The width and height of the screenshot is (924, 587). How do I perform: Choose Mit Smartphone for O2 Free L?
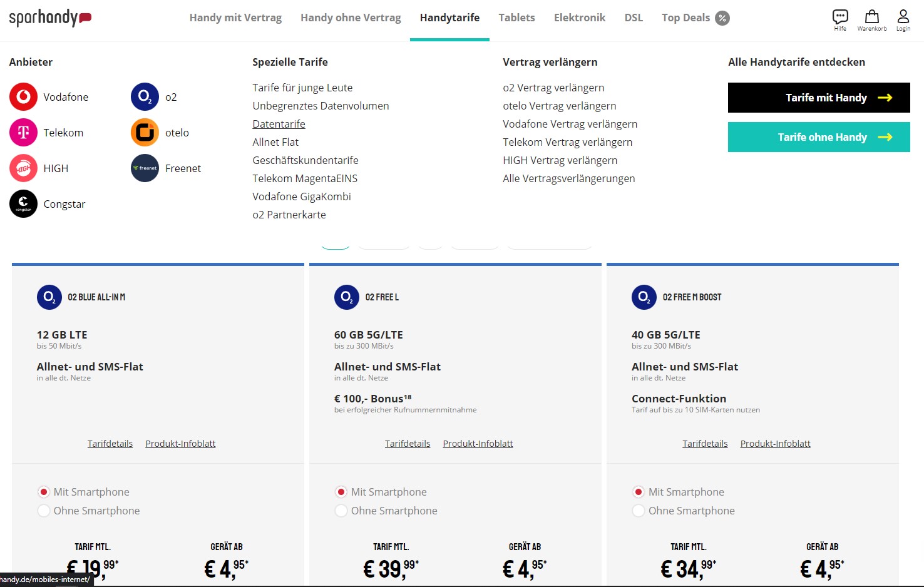coord(341,492)
